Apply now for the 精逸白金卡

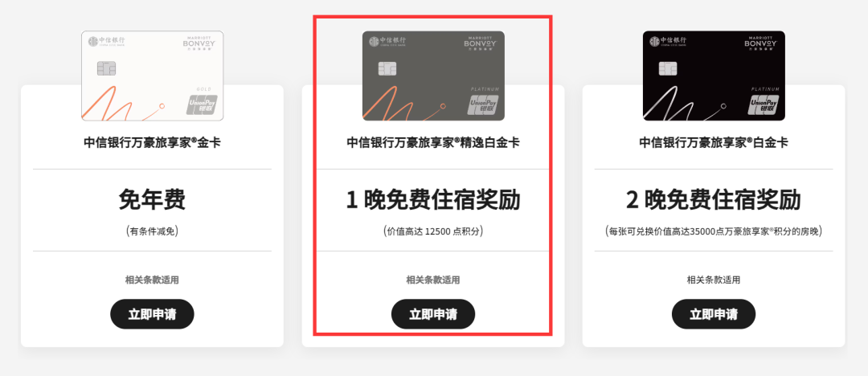click(x=433, y=314)
